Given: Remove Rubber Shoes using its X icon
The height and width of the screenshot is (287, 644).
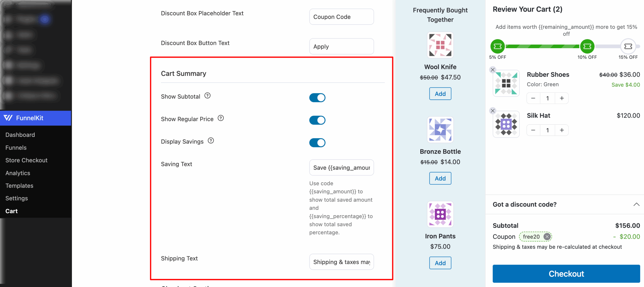Looking at the screenshot, I should (x=493, y=70).
